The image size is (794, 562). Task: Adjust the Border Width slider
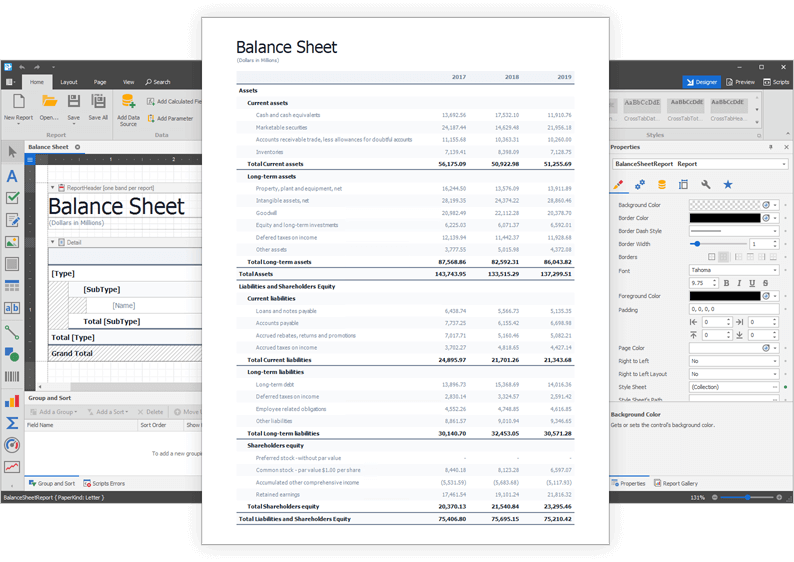(x=697, y=244)
